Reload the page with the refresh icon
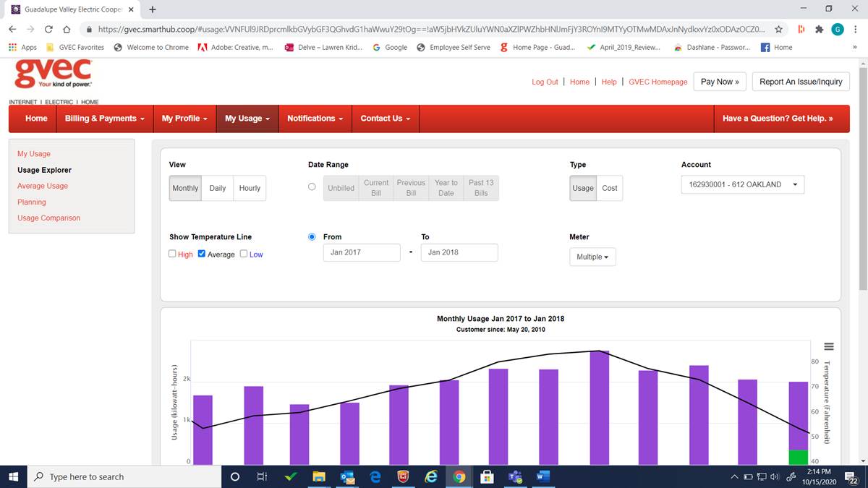Viewport: 868px width, 488px height. tap(48, 30)
